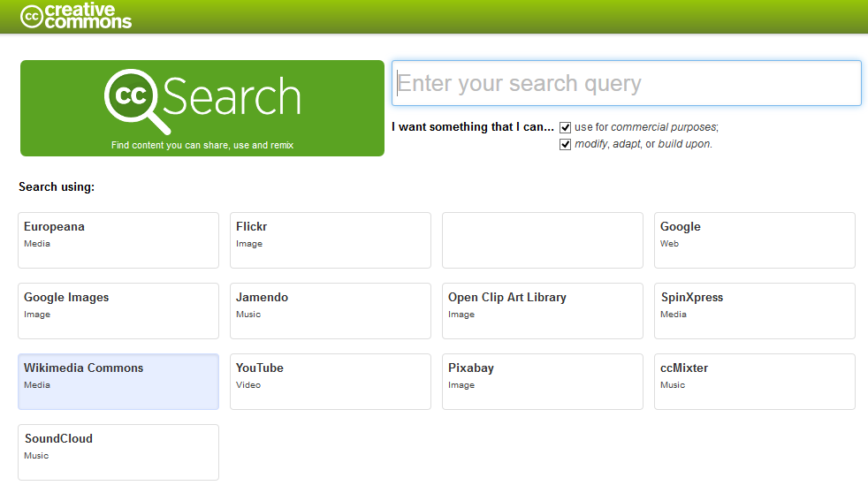Click the highlighted Wikimedia Commons option
This screenshot has height=493, width=868.
(118, 381)
